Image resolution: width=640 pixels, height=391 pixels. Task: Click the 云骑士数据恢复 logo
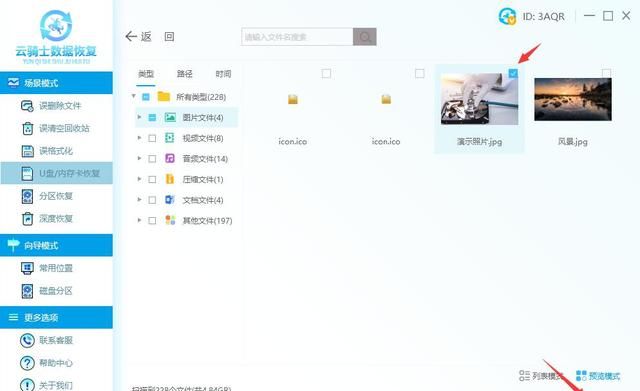56,37
